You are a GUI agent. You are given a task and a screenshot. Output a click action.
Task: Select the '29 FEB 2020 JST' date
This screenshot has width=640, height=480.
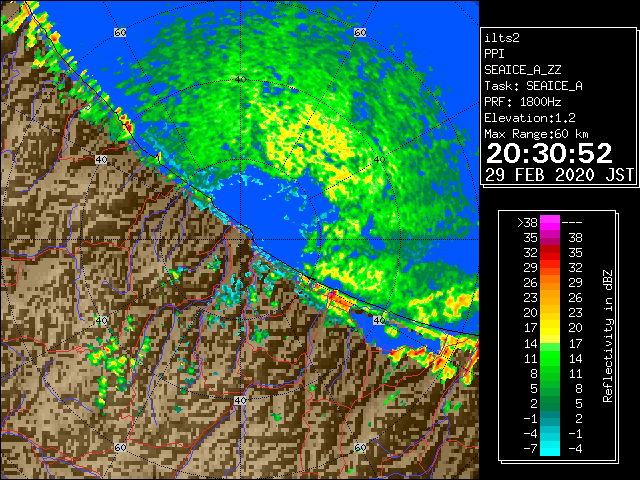tap(559, 175)
